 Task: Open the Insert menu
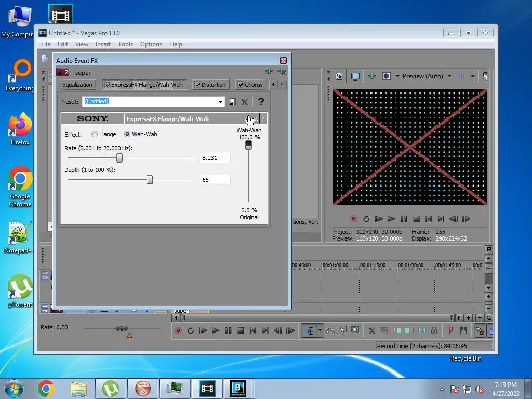pos(103,44)
